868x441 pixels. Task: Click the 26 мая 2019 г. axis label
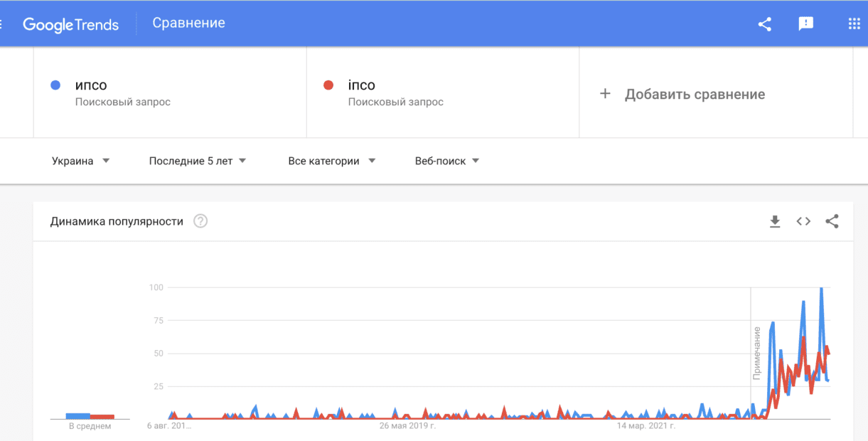point(407,426)
